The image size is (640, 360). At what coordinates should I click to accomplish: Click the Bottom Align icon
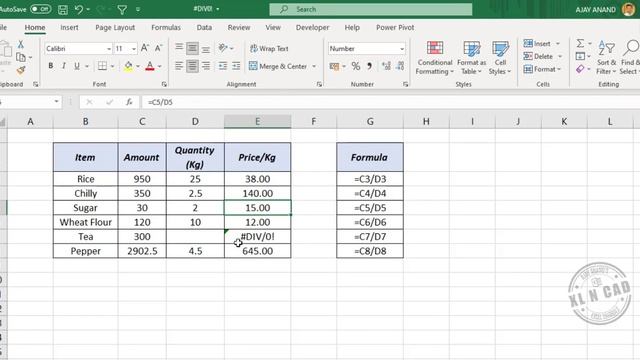click(206, 49)
